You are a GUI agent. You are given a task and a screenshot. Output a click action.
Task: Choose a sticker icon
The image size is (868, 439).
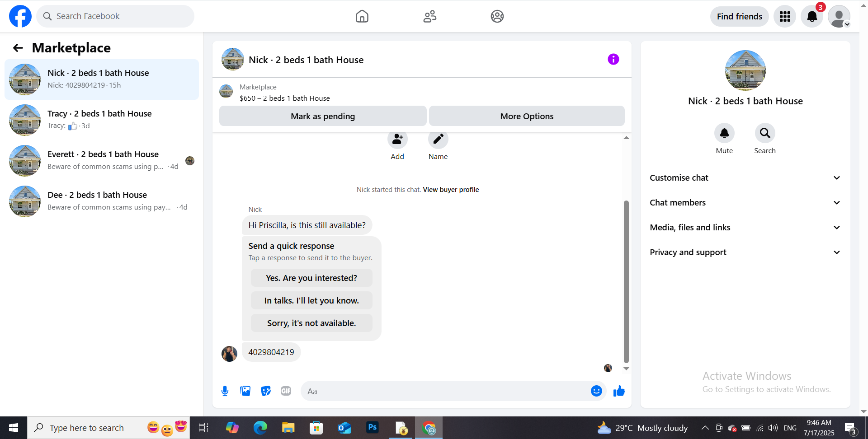(x=266, y=391)
